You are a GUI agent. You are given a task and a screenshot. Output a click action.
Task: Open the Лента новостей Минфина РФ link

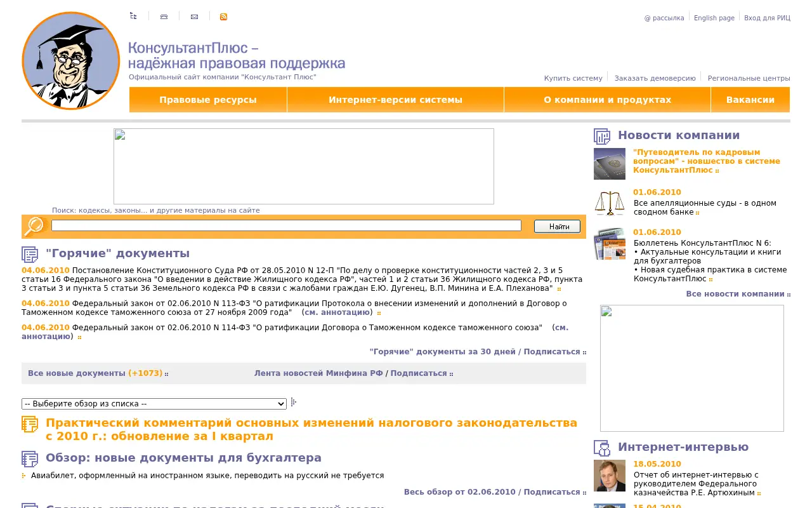318,373
